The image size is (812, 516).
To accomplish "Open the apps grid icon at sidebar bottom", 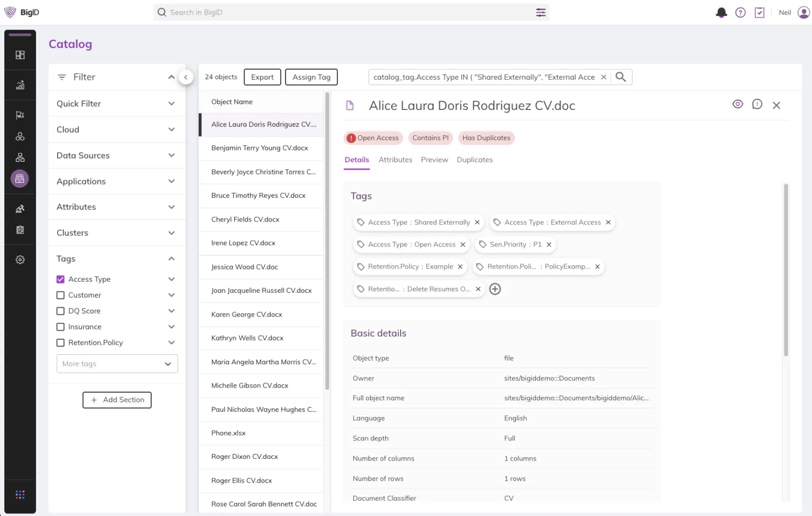I will click(x=20, y=495).
